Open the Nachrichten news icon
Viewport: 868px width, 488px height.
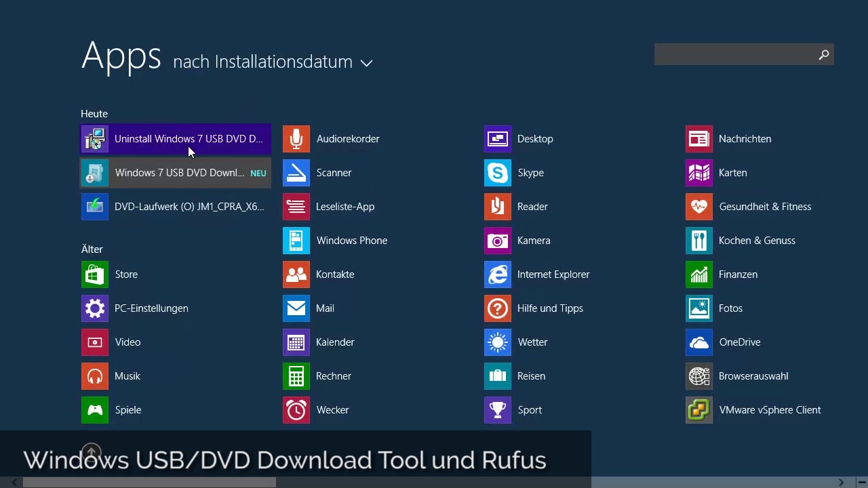[699, 139]
